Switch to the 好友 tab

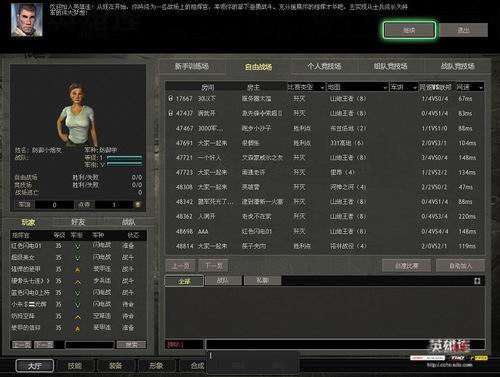coord(78,222)
